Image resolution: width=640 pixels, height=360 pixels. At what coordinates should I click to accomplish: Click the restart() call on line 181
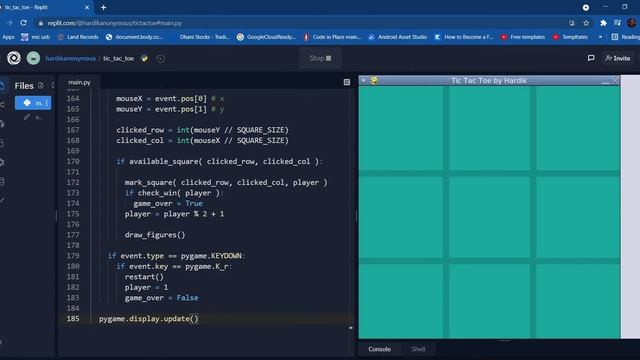click(144, 277)
